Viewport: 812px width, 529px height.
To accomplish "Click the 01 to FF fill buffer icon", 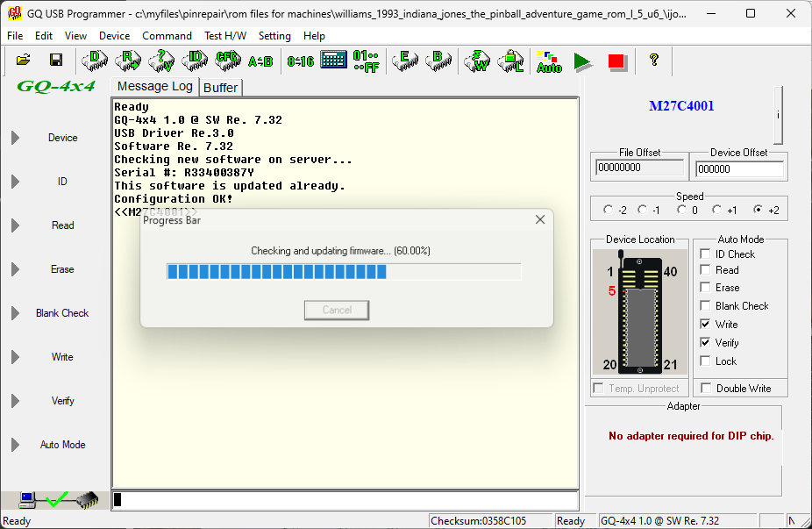I will tap(366, 61).
